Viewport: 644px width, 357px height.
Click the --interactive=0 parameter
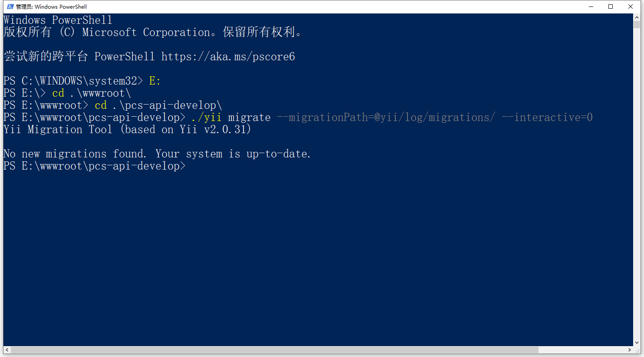pyautogui.click(x=547, y=118)
